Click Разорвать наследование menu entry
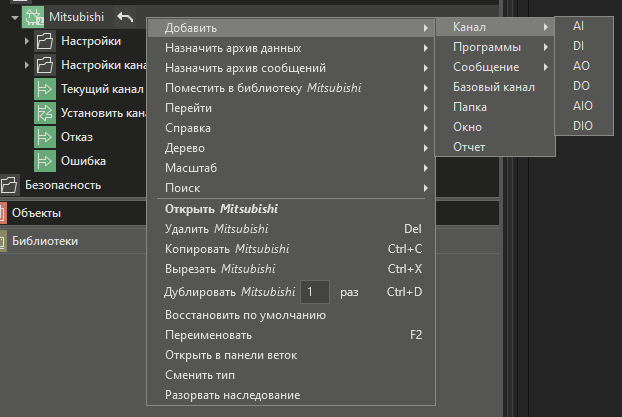 (232, 395)
